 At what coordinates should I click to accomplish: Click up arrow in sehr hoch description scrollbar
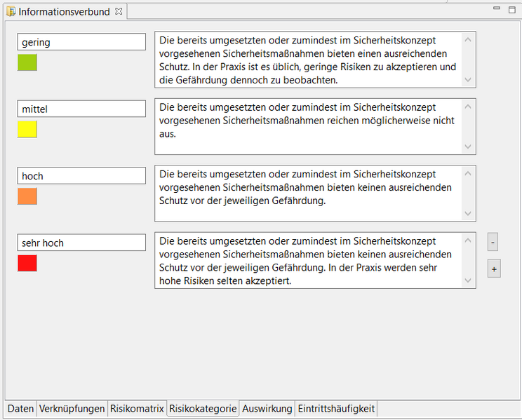coord(468,241)
